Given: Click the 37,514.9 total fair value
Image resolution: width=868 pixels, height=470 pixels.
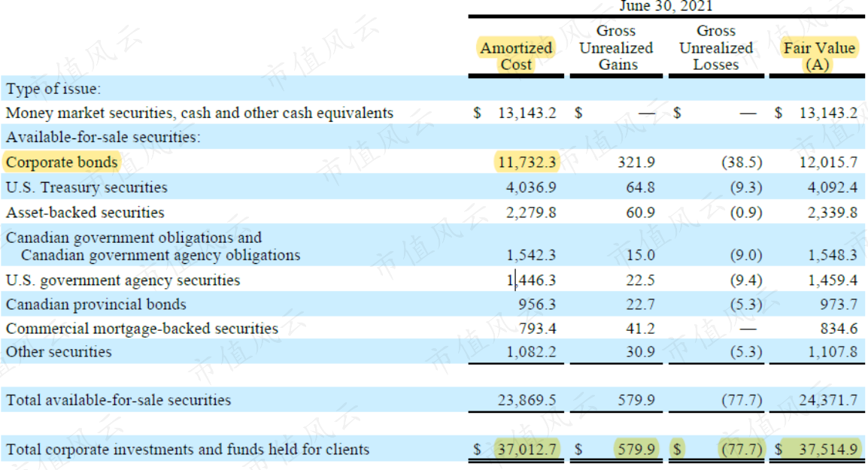Looking at the screenshot, I should pyautogui.click(x=828, y=449).
